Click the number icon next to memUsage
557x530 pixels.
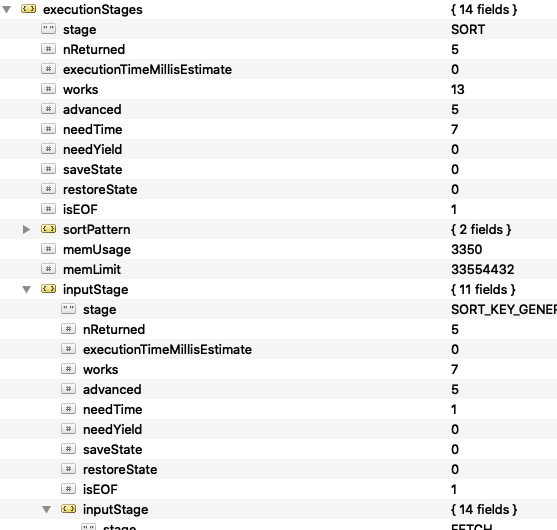49,249
